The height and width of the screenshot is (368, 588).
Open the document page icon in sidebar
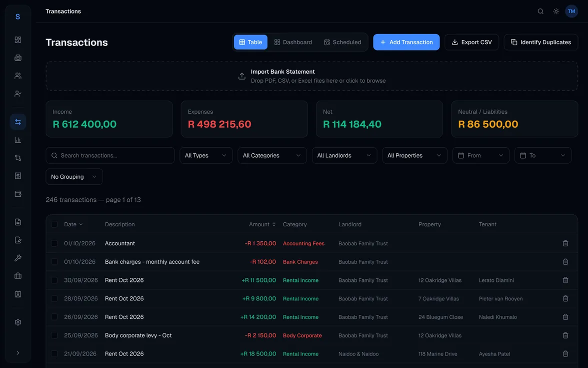coord(17,222)
